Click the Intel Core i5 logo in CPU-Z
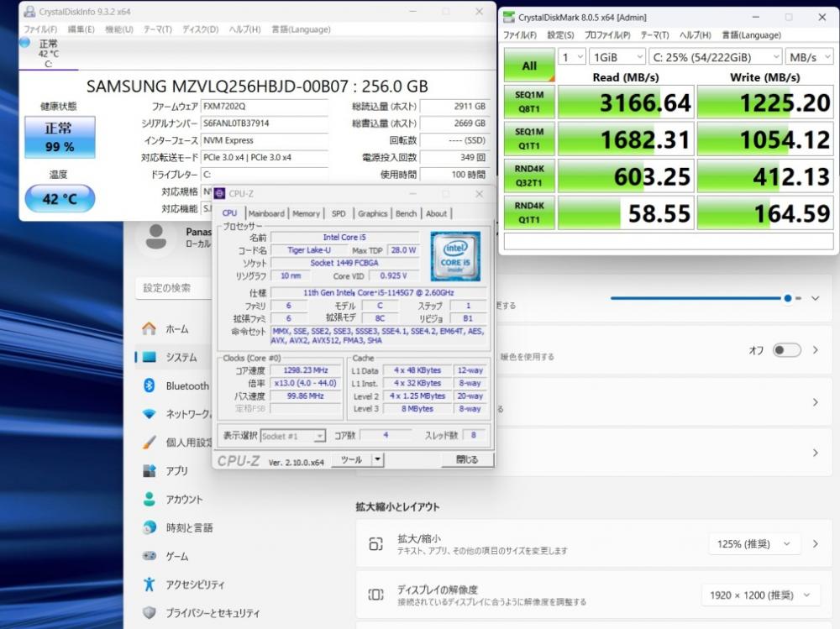The height and width of the screenshot is (629, 840). pyautogui.click(x=455, y=256)
